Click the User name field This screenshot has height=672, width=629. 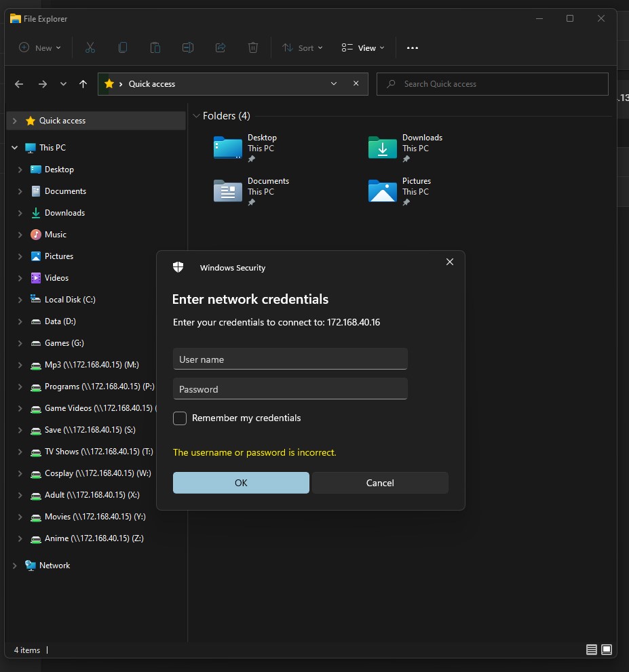[x=290, y=359]
